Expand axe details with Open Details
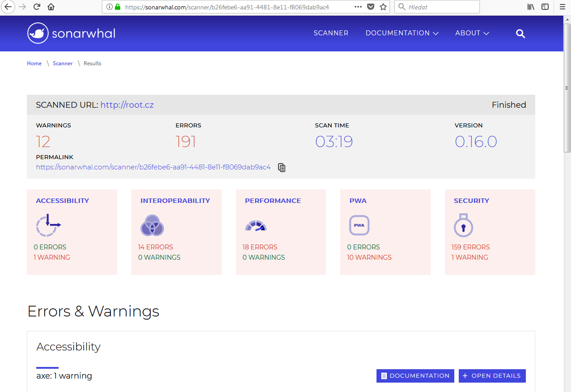571x392 pixels. point(492,376)
